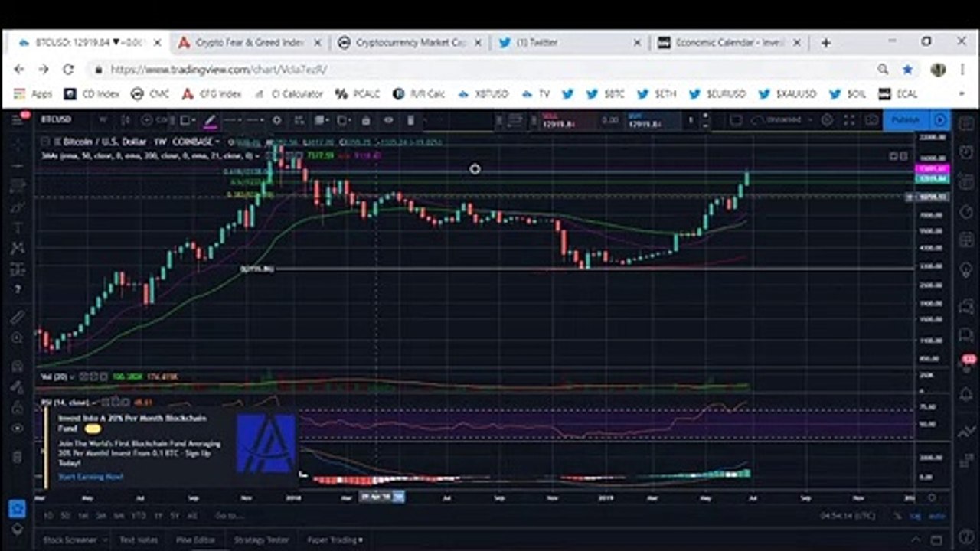The image size is (980, 551).
Task: Open the TradingView hamburger menu
Action: point(18,120)
